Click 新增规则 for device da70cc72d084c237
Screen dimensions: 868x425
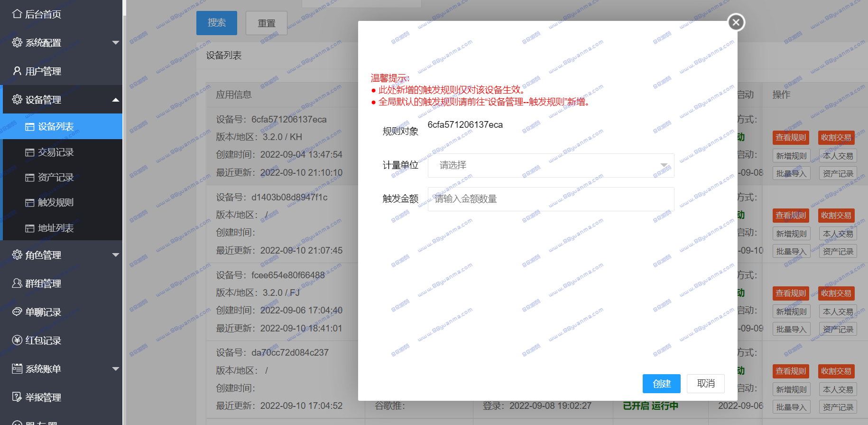791,389
